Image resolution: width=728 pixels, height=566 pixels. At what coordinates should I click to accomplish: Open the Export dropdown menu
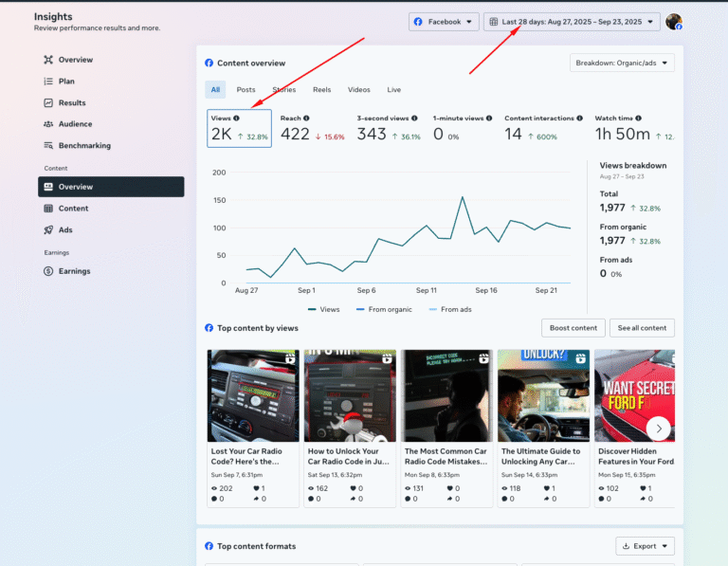coord(645,546)
